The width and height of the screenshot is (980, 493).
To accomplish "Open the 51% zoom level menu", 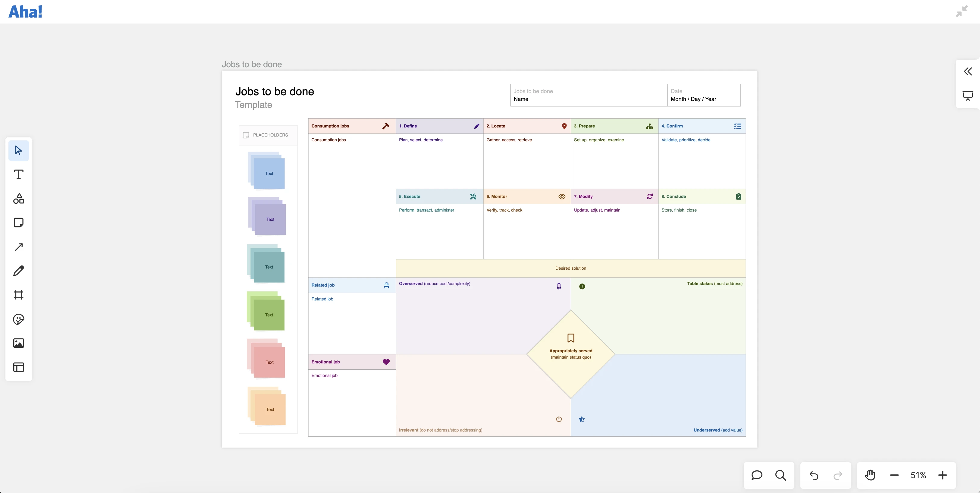I will [918, 475].
